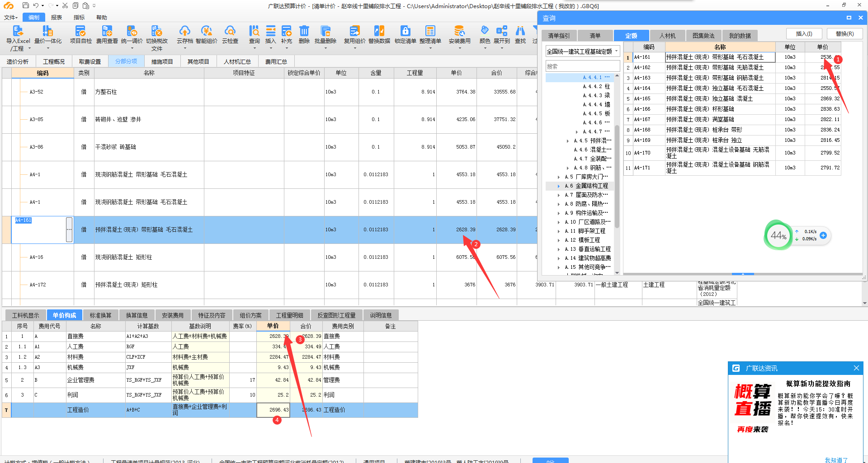Click 复用组价 reuse pricing icon

point(354,31)
